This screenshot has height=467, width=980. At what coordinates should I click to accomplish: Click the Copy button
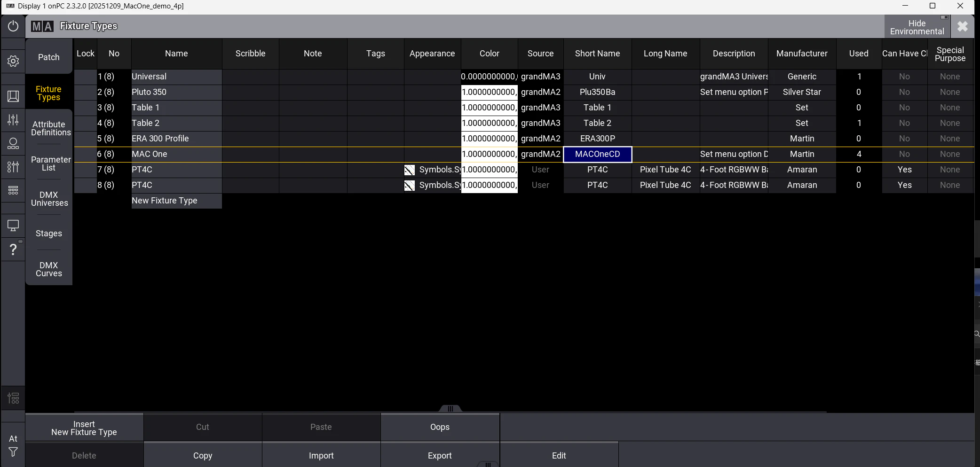(203, 455)
